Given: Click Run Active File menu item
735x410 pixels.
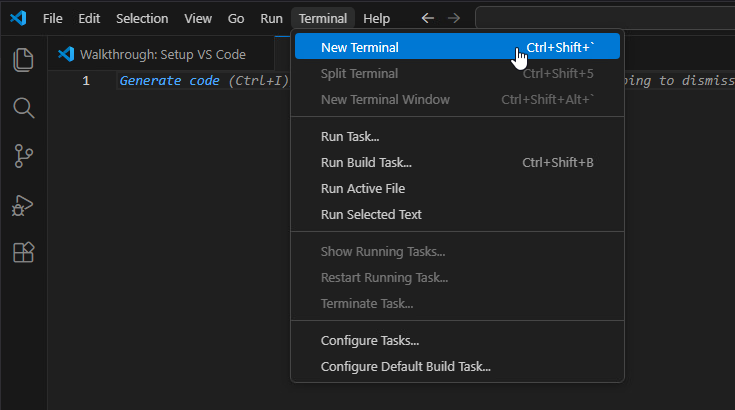Looking at the screenshot, I should pos(362,188).
